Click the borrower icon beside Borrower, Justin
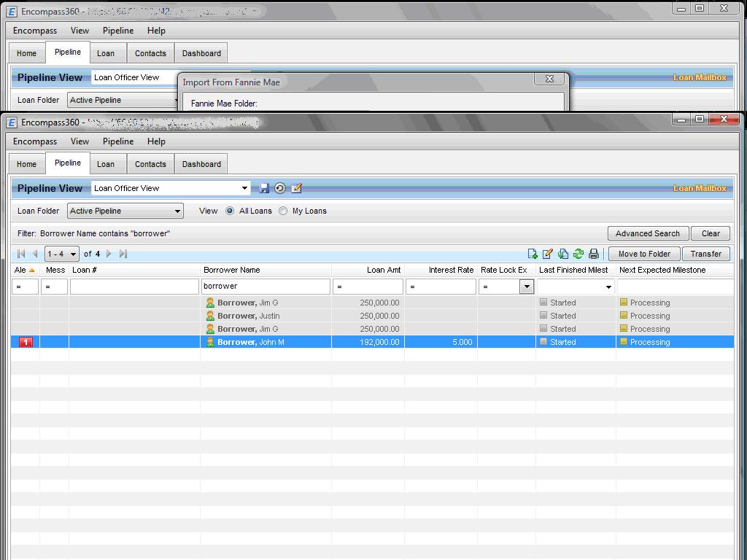747x560 pixels. pos(210,316)
